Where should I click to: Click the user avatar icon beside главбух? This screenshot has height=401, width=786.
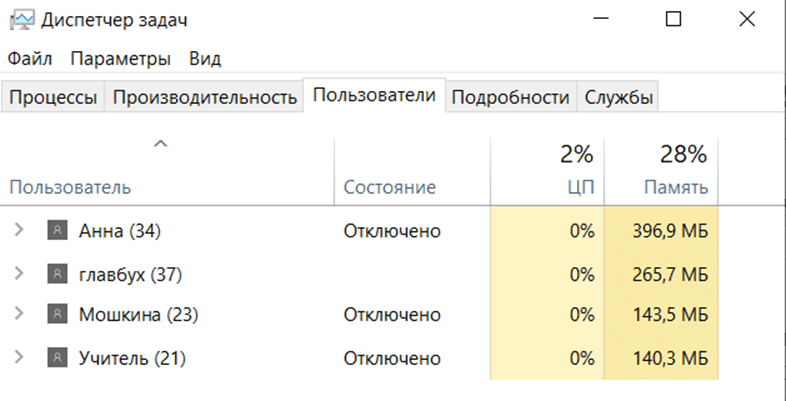[x=56, y=273]
